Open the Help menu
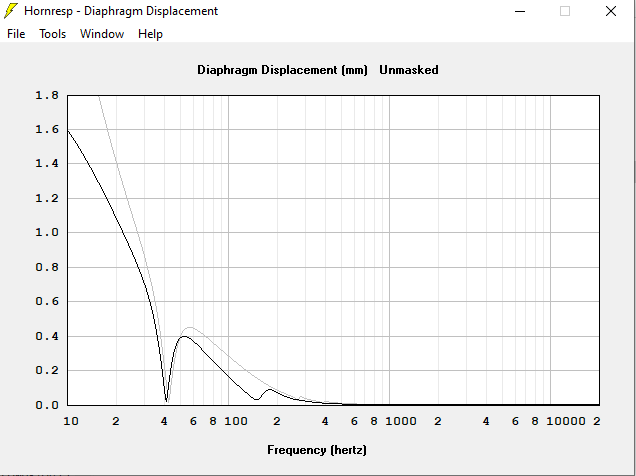636x476 pixels. coord(150,34)
